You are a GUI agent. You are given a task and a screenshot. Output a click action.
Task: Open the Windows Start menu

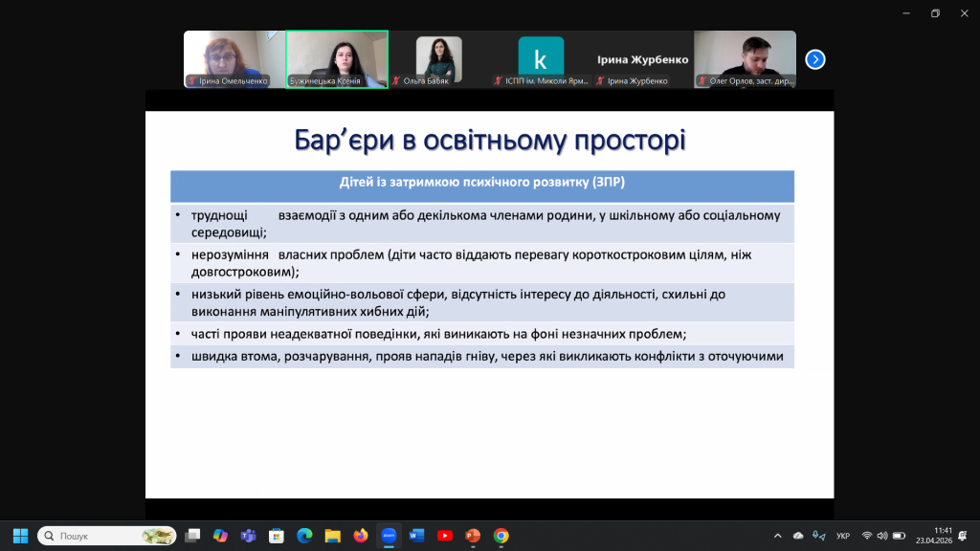tap(20, 536)
